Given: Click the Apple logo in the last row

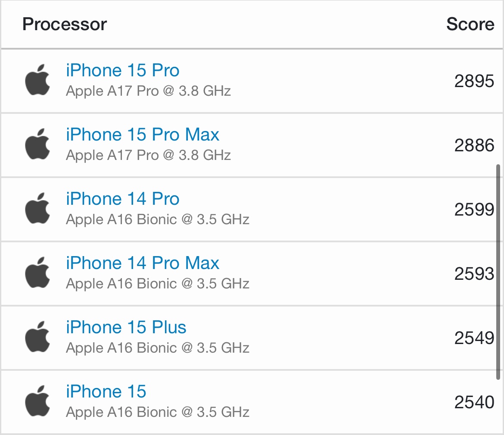Looking at the screenshot, I should 37,401.
